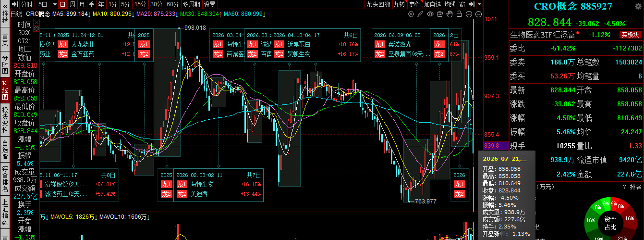
Task: Click the 英诺激光 leader stock entry
Action: [x=400, y=44]
